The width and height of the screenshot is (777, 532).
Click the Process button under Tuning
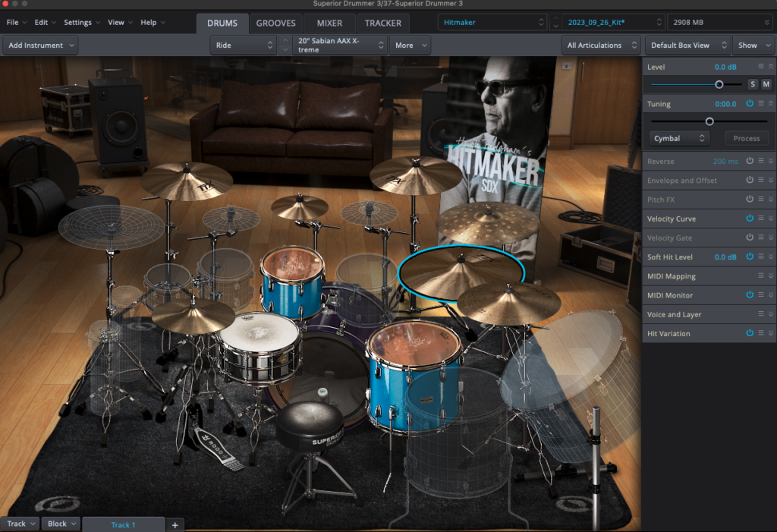tap(747, 138)
